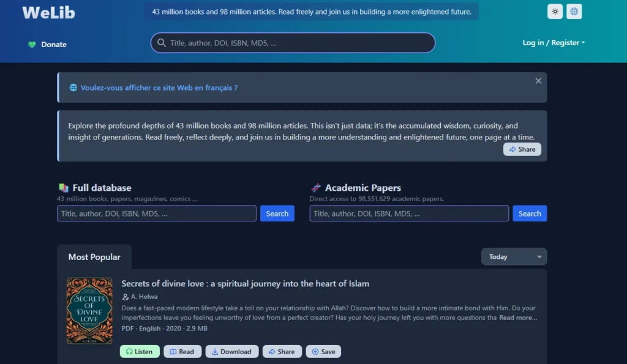Switch the site theme using the sun icon
Viewport: 627px width, 364px height.
555,11
